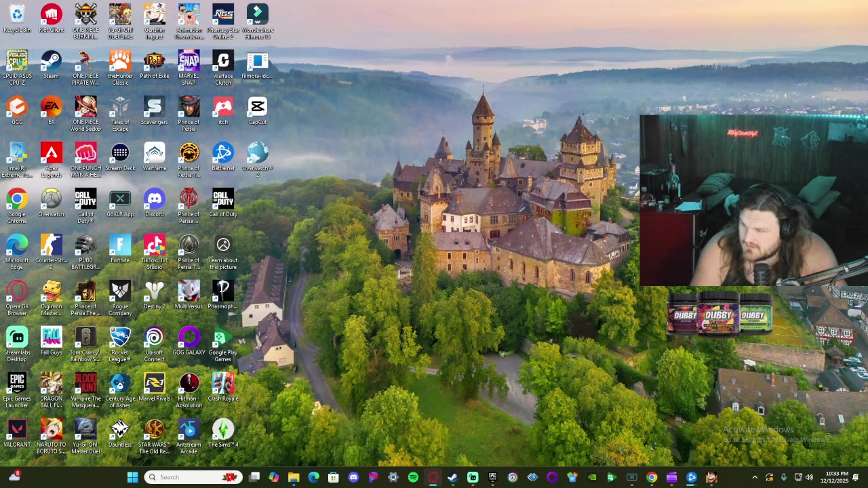Click the Warframe desktop icon
This screenshot has width=868, height=488.
[x=154, y=157]
